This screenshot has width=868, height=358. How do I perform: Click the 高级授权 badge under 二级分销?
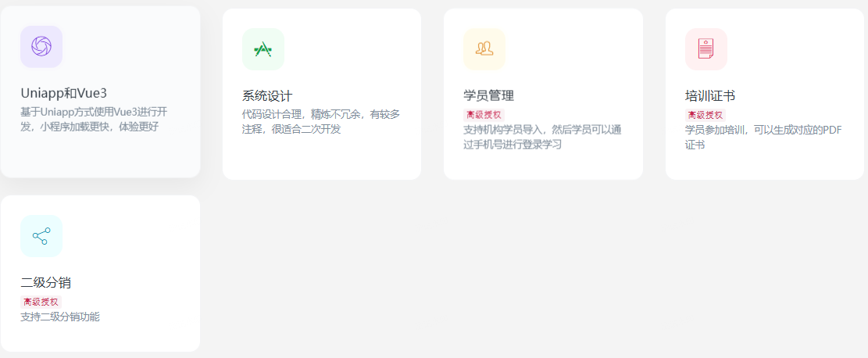click(41, 302)
